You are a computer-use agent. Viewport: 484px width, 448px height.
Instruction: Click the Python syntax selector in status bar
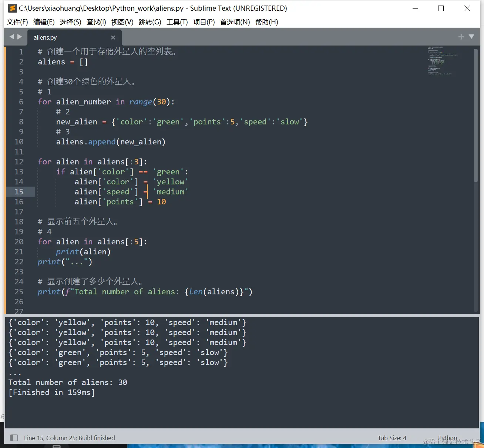point(447,438)
